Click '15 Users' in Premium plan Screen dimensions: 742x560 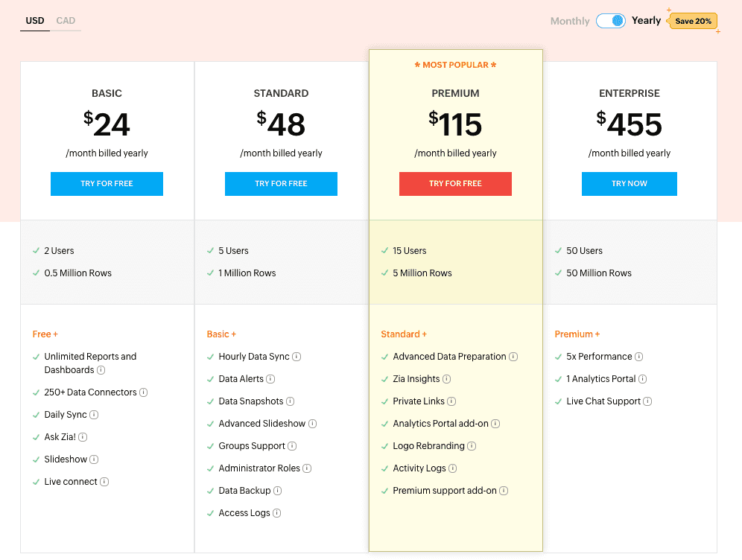409,251
